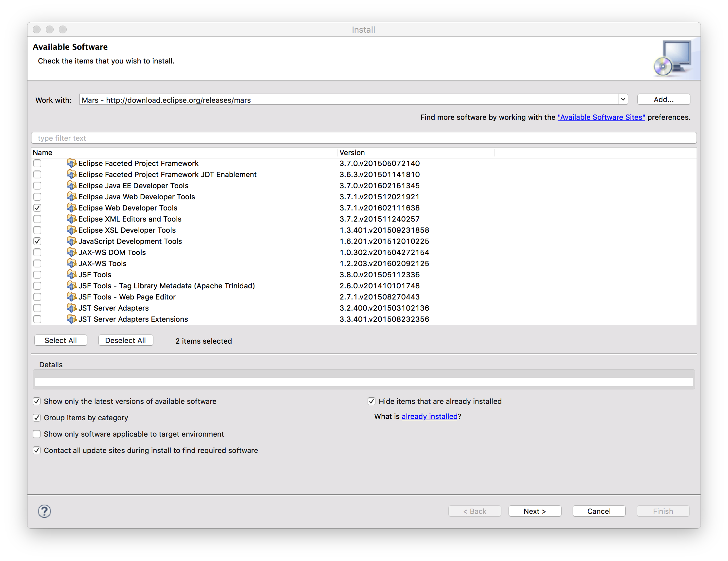This screenshot has width=728, height=561.
Task: Disable Group items by category
Action: coord(37,418)
